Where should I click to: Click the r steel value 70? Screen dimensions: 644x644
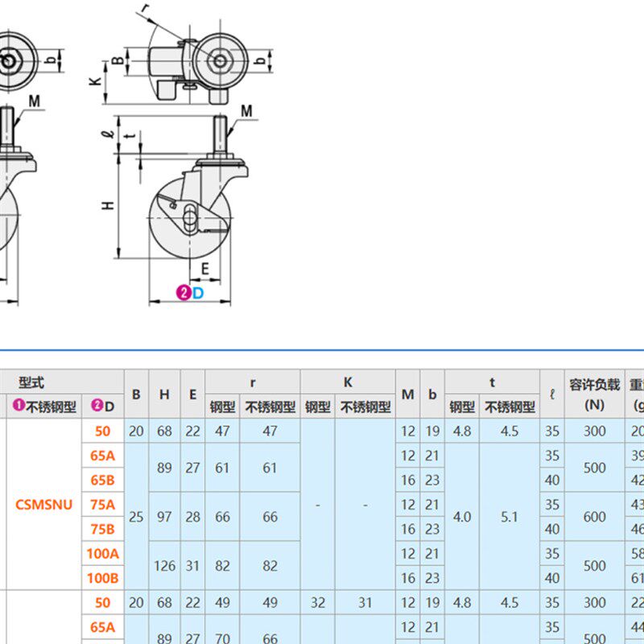pos(222,638)
